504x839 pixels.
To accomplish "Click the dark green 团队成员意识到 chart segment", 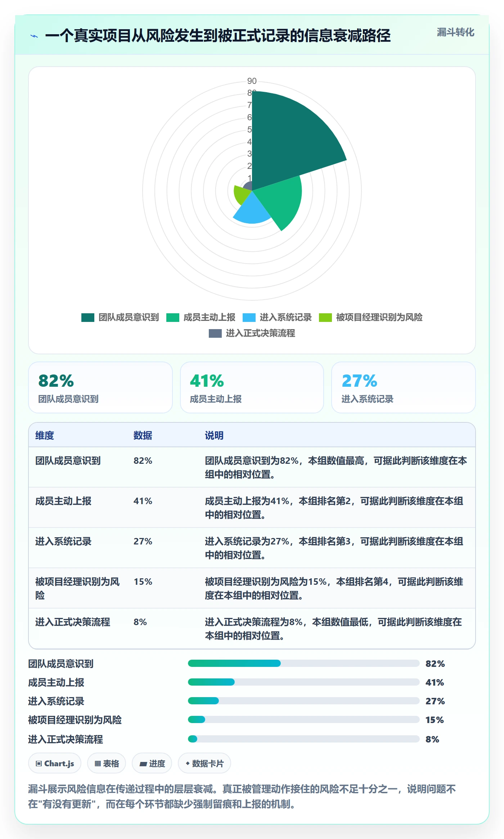I will (288, 140).
